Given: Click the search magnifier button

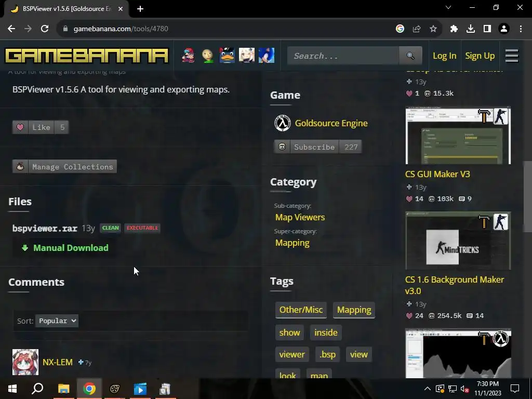Looking at the screenshot, I should click(410, 56).
